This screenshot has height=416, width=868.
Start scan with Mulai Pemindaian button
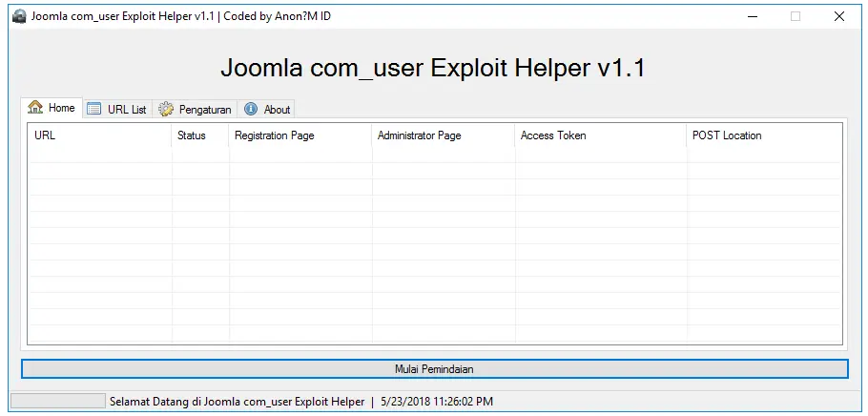(x=435, y=369)
